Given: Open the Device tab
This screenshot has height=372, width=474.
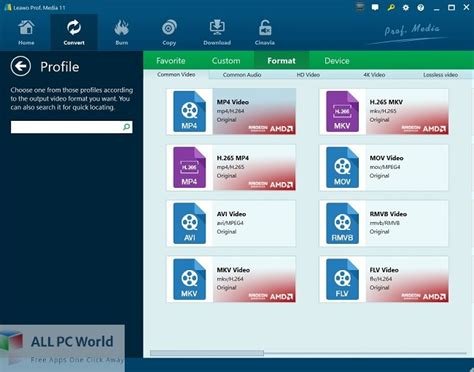Looking at the screenshot, I should pyautogui.click(x=337, y=61).
